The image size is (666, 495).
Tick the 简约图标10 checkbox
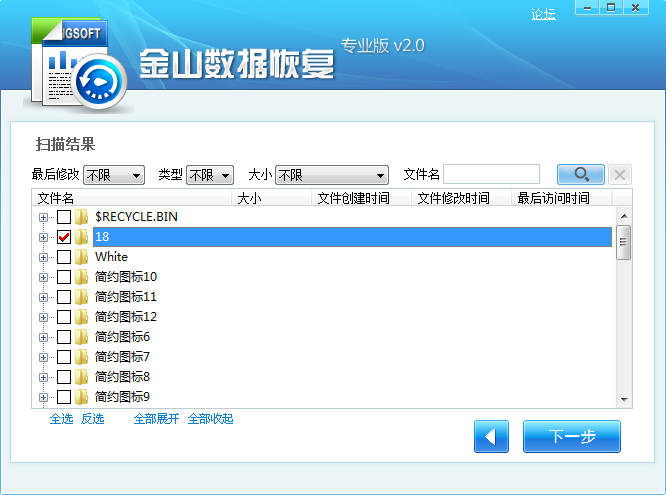(64, 277)
